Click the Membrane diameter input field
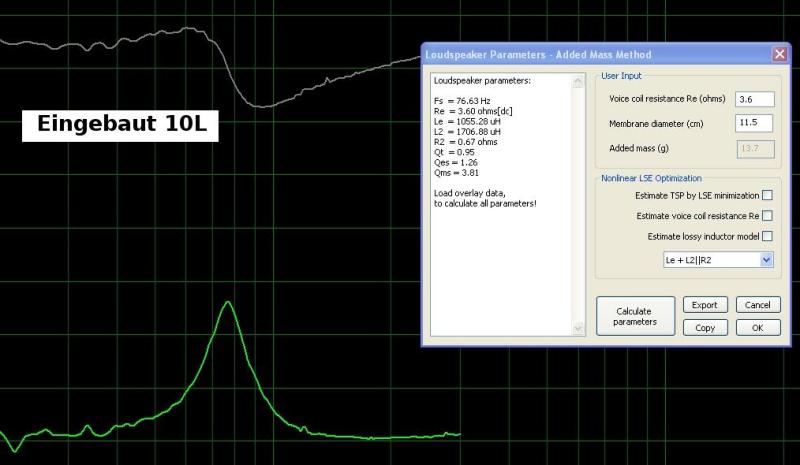 (x=753, y=123)
